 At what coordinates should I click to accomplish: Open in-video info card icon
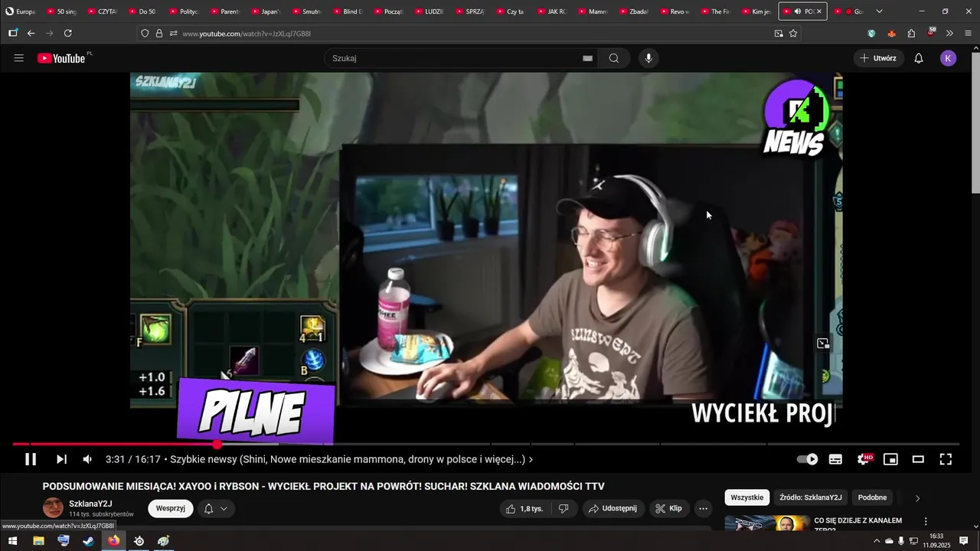point(823,344)
